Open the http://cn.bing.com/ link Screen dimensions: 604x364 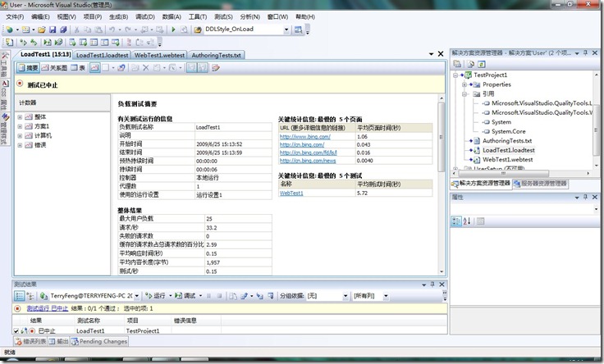302,144
